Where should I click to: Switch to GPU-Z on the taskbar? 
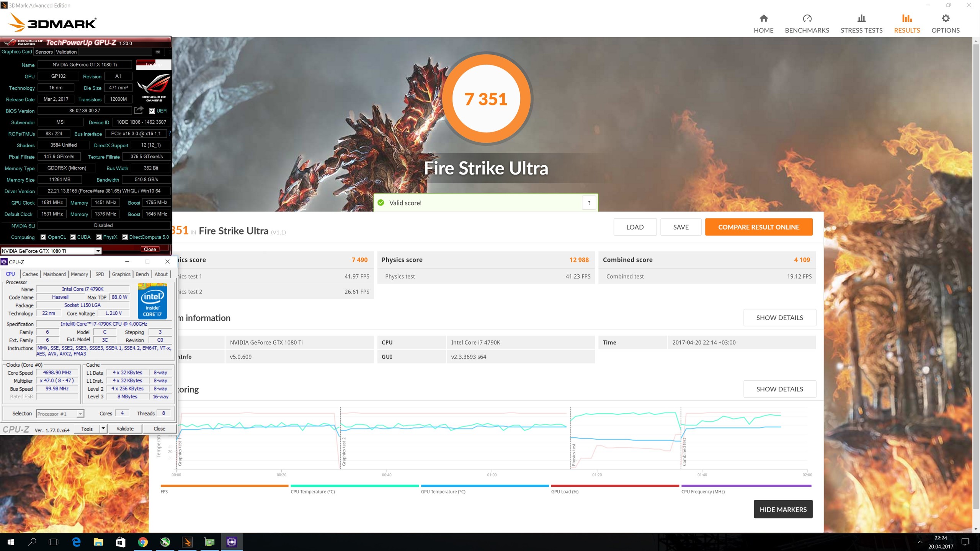[209, 542]
